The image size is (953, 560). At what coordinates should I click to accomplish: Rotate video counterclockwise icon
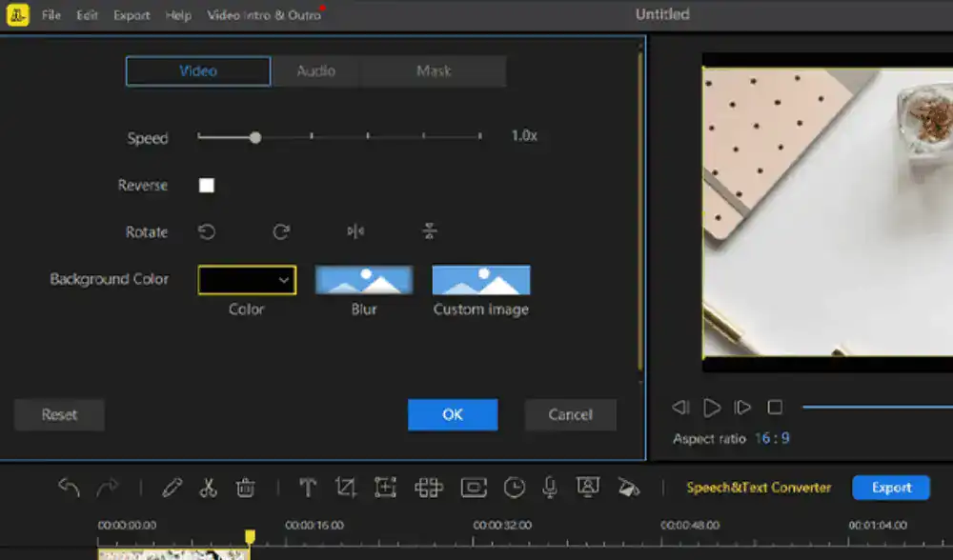pyautogui.click(x=207, y=231)
